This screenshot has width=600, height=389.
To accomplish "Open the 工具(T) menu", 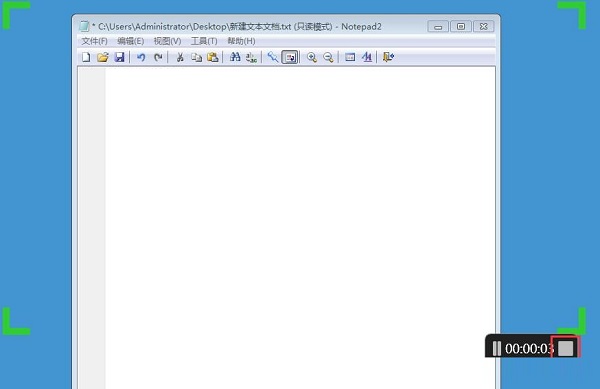I will (x=204, y=41).
